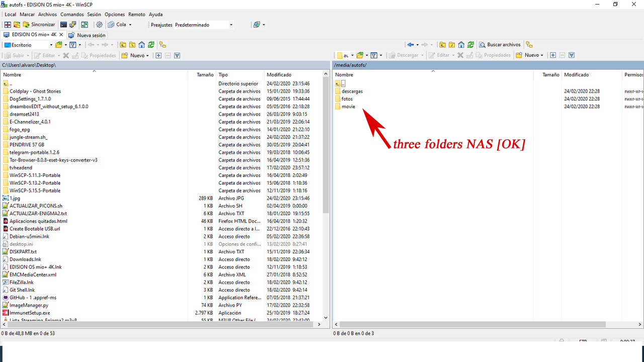Refresh the remote panel listing

click(x=470, y=45)
